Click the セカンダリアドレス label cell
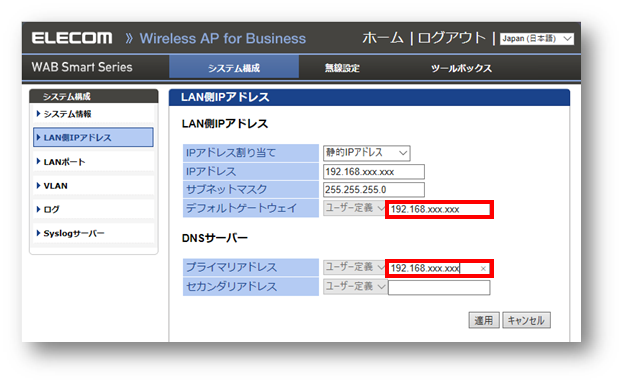Screen dimensions: 623x384 click(251, 287)
